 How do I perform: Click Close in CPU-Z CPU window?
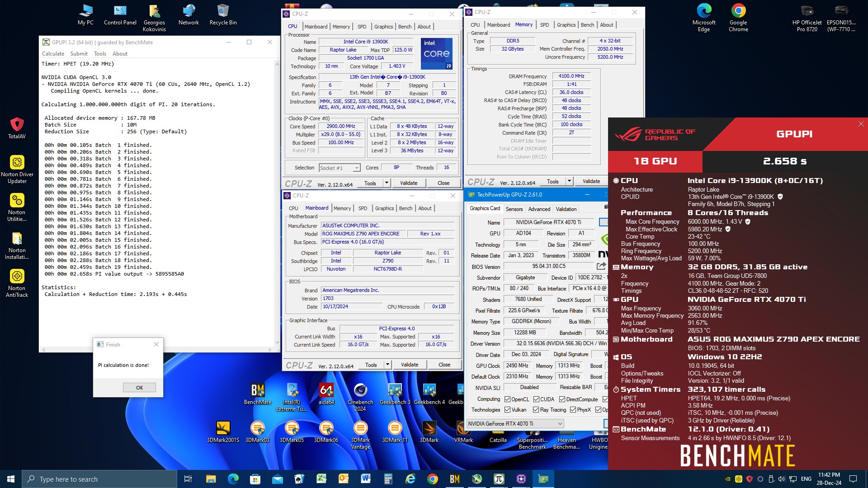point(443,183)
